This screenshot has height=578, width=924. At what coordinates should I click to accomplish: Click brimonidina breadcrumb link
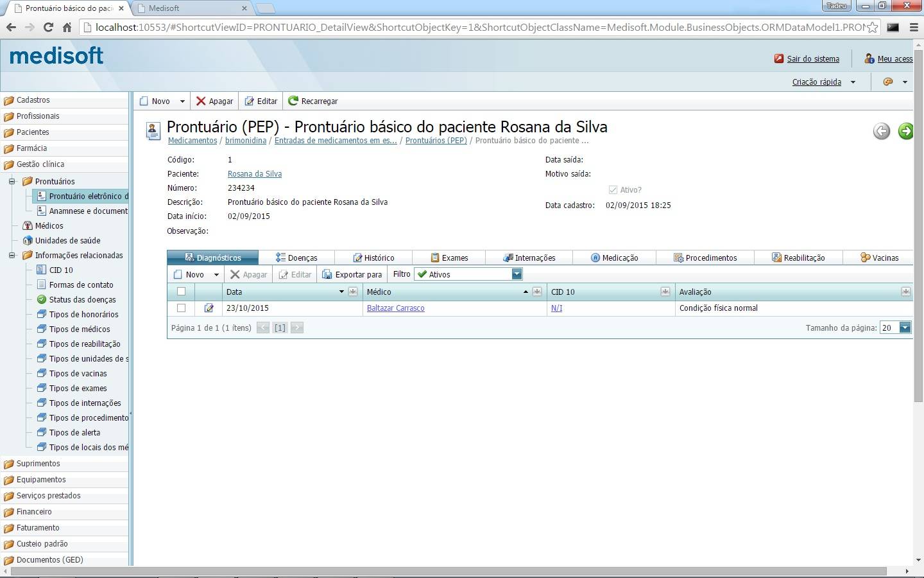coord(246,141)
